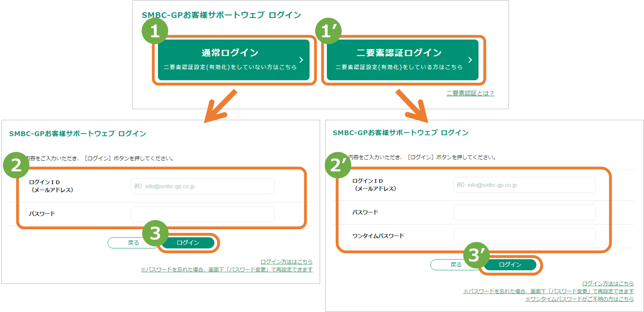Click ログイン button in two-factor login panel
The height and width of the screenshot is (312, 644).
pos(510,265)
